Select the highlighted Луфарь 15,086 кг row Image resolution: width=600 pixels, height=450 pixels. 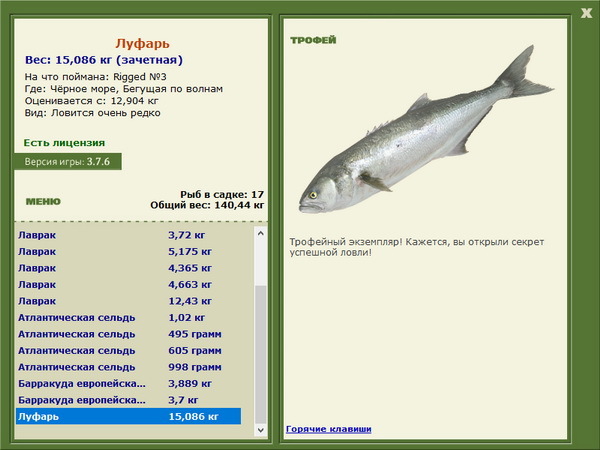click(x=129, y=416)
